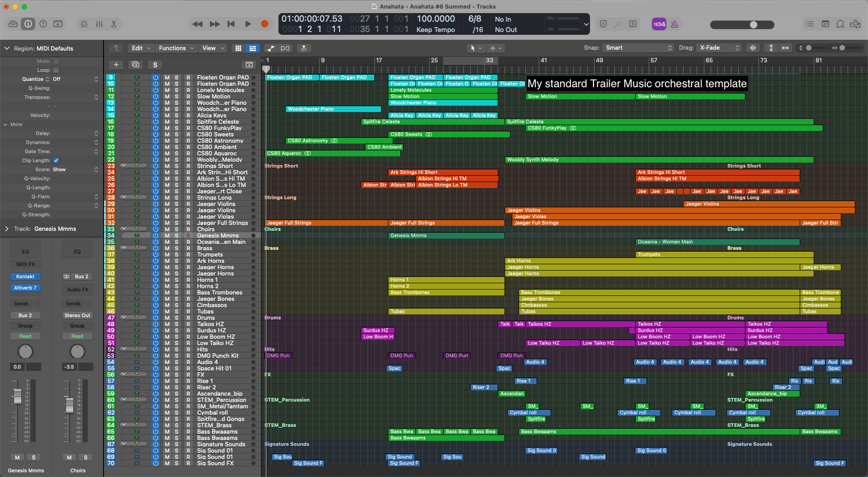
Task: Switch to grid view icon
Action: (x=238, y=48)
